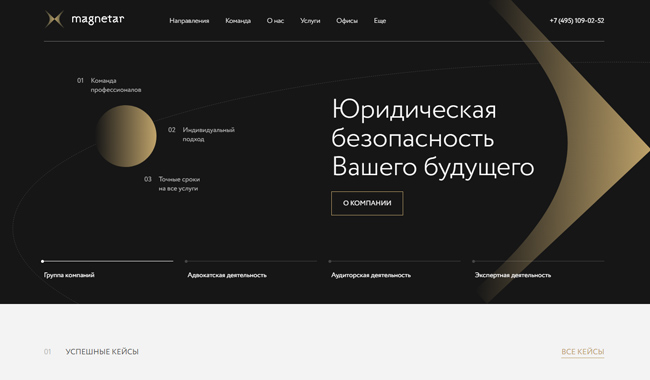Open the Команда menu item
This screenshot has height=380, width=650.
(238, 21)
